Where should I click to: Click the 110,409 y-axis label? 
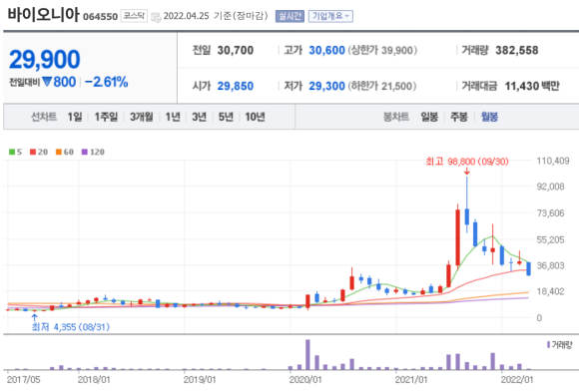[x=553, y=161]
